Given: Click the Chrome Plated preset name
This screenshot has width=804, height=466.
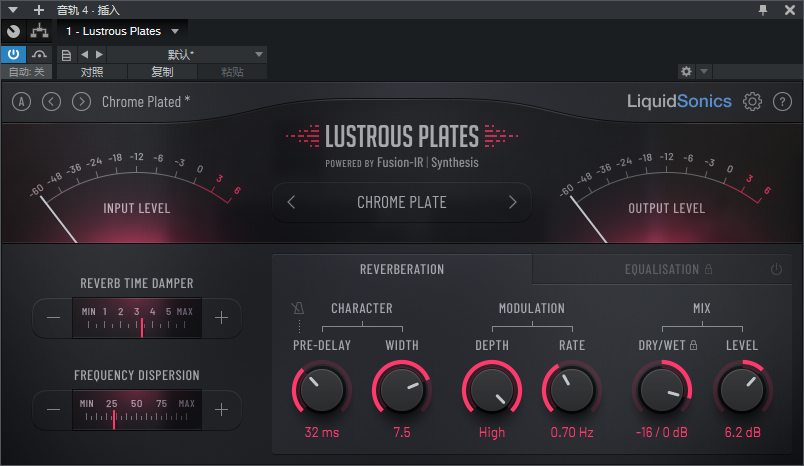Looking at the screenshot, I should coord(146,102).
